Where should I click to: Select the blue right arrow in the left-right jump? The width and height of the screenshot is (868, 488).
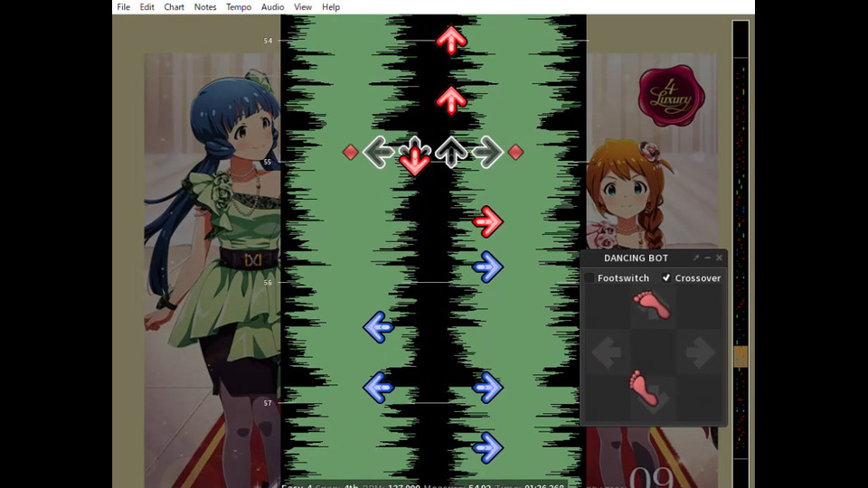tap(487, 388)
